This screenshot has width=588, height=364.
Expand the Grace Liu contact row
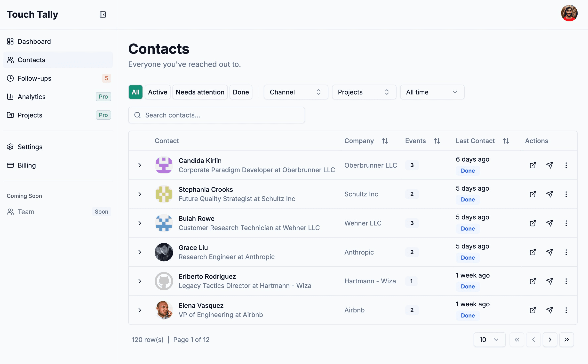140,252
